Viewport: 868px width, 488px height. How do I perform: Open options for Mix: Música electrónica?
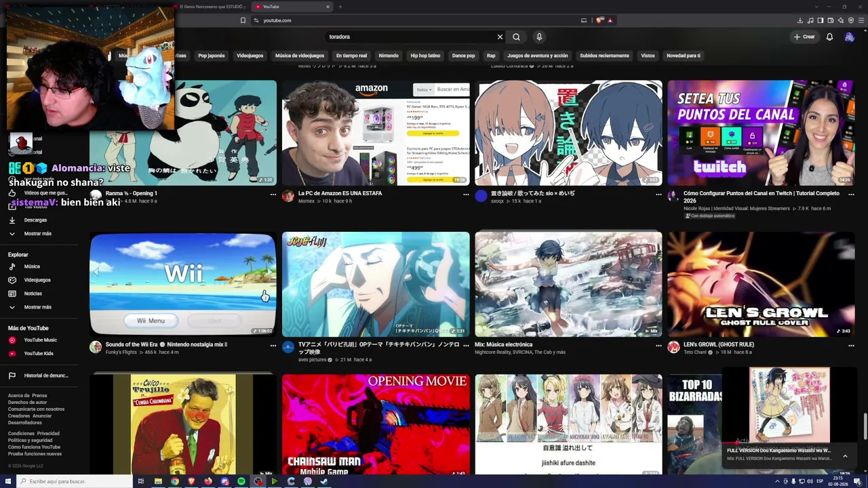[658, 345]
